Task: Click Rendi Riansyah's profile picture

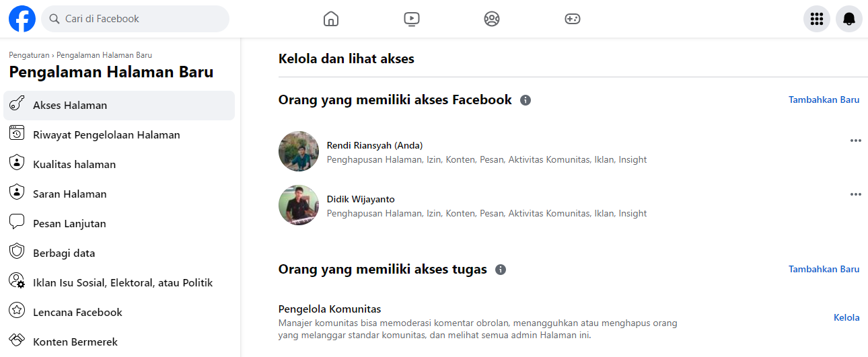Action: (x=299, y=151)
